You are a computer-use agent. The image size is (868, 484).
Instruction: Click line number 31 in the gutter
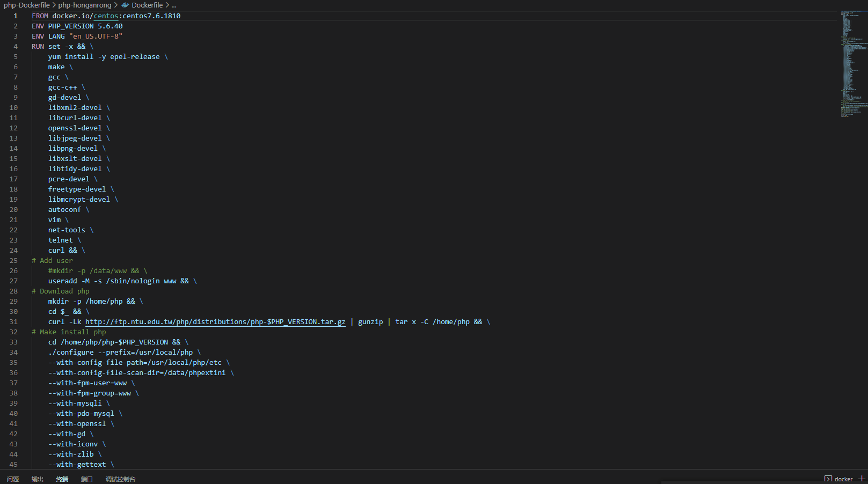tap(13, 321)
